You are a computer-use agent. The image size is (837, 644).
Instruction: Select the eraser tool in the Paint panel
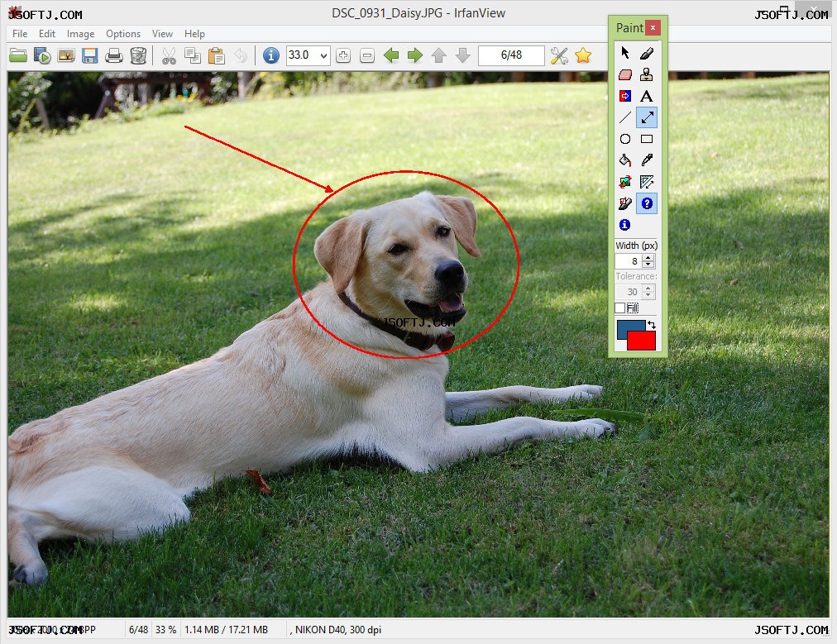coord(625,74)
